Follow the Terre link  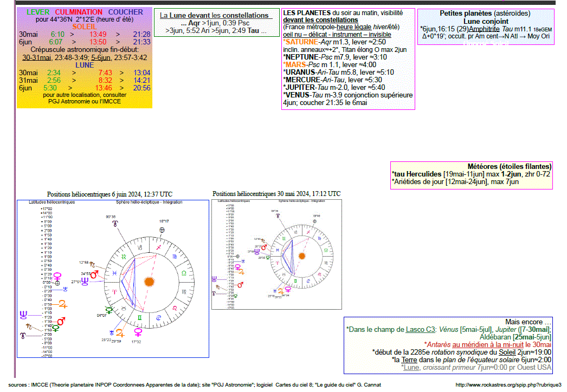point(409,360)
